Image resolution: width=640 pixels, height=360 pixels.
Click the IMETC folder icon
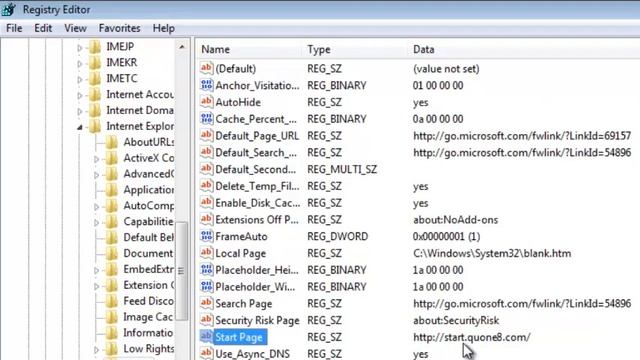click(95, 78)
